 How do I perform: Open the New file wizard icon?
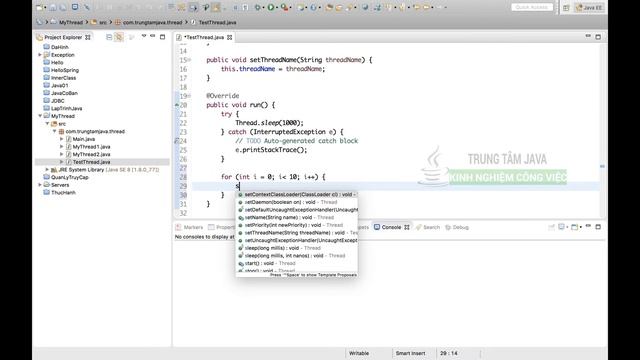(40, 7)
